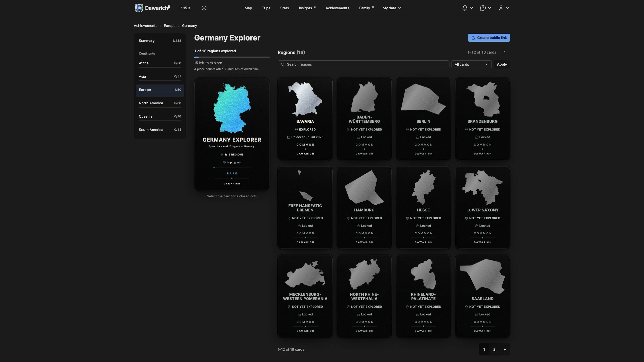Click the Apply filter button
644x362 pixels.
[502, 64]
